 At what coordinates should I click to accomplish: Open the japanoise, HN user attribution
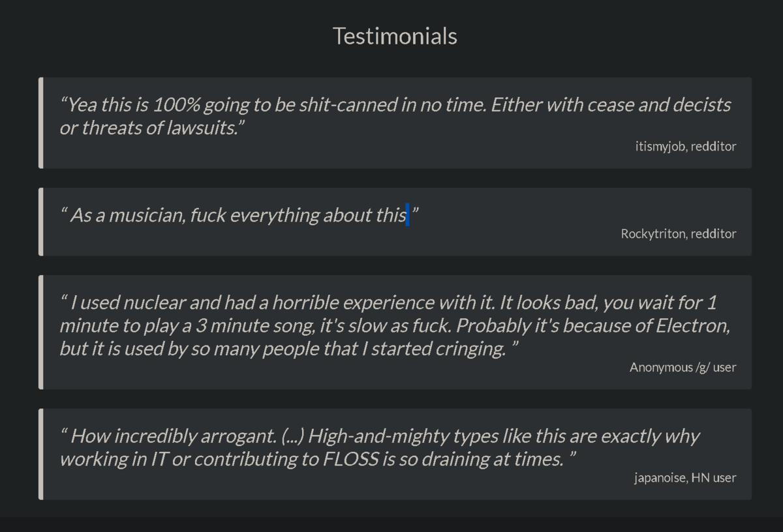[x=684, y=478]
